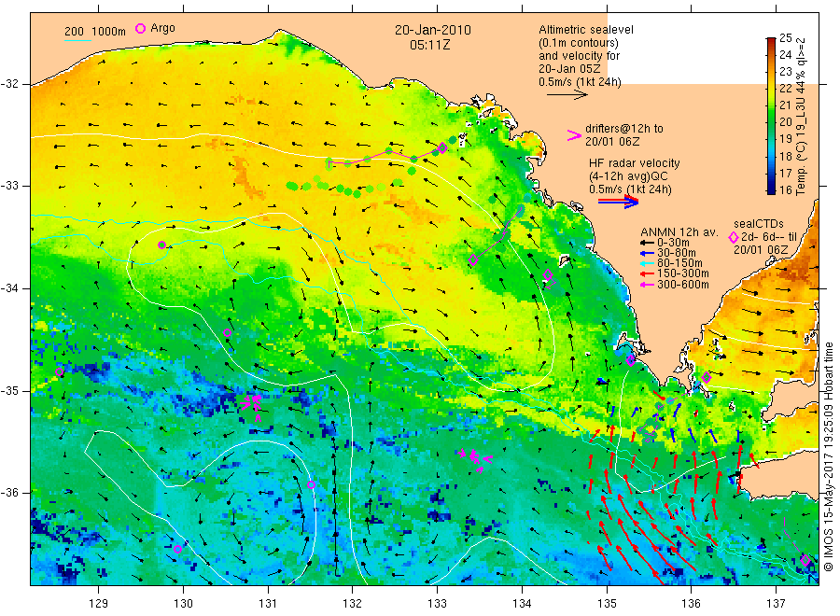840x616 pixels.
Task: Click the 150-300m depth range label
Action: 683,273
